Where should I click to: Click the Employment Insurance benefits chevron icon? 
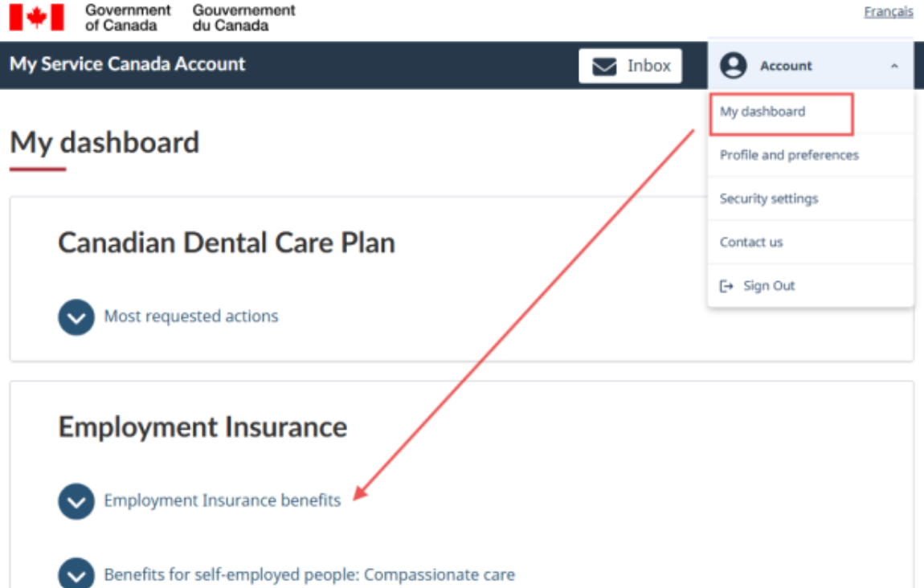(x=76, y=501)
